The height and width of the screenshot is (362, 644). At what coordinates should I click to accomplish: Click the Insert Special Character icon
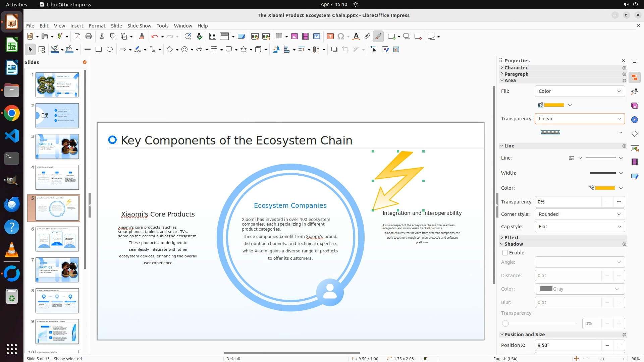(x=341, y=37)
